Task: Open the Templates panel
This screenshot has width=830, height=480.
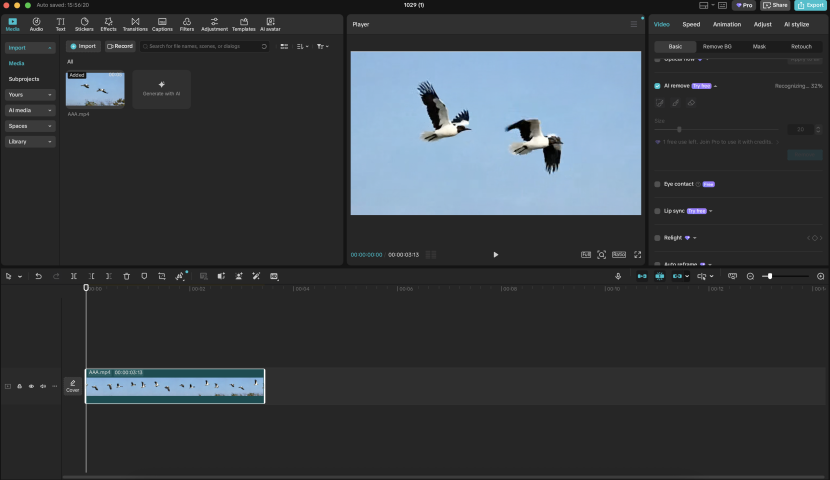Action: pos(243,24)
